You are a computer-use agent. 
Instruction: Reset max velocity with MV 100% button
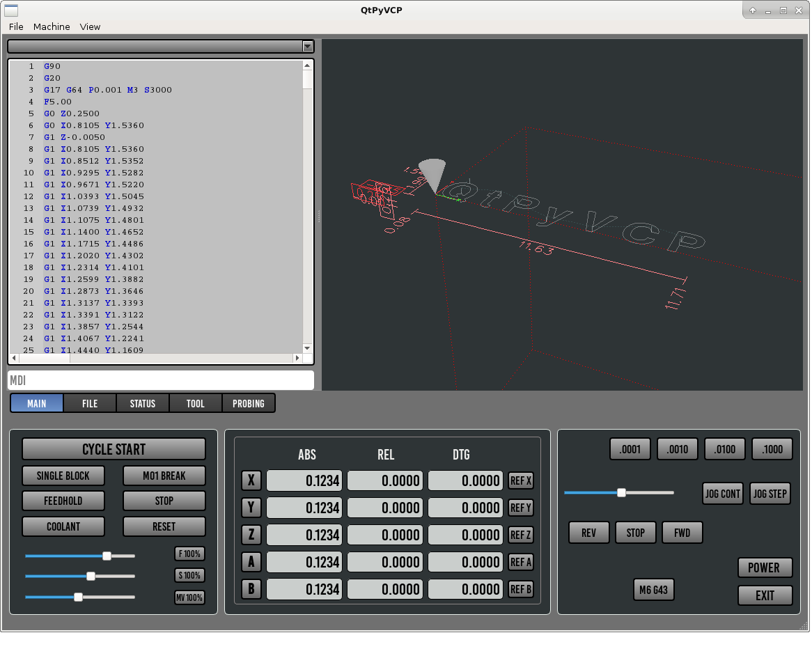click(x=189, y=597)
